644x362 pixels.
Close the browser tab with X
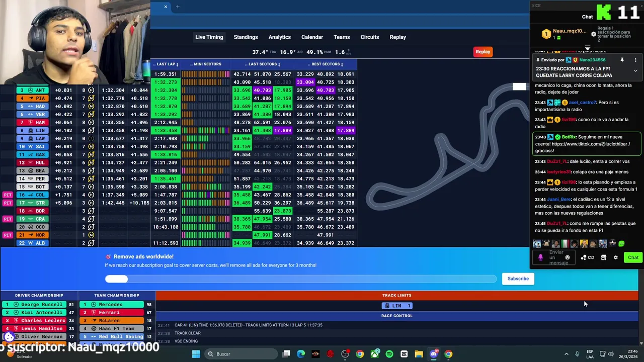pos(166,7)
